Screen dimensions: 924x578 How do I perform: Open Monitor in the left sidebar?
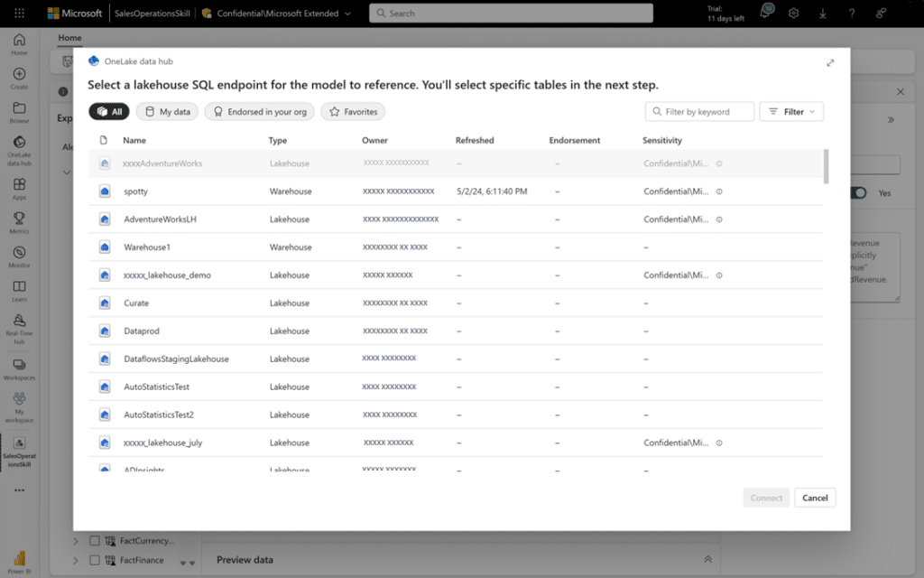click(19, 257)
